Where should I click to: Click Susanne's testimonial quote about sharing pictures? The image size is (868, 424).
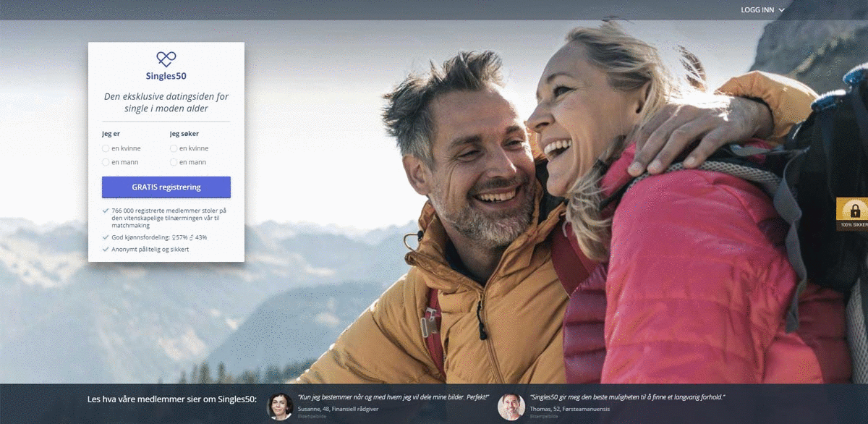click(x=393, y=397)
